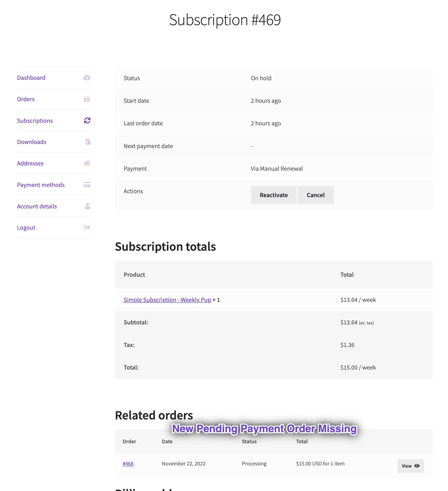Viewport: 448px width, 491px height.
Task: Click the eye icon in the View button
Action: pyautogui.click(x=417, y=466)
